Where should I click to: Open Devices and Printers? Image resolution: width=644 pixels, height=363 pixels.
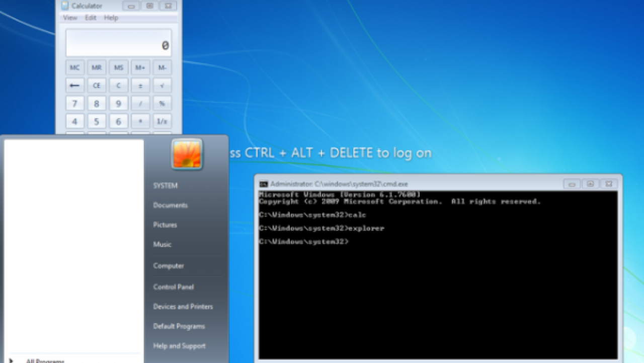tap(183, 307)
